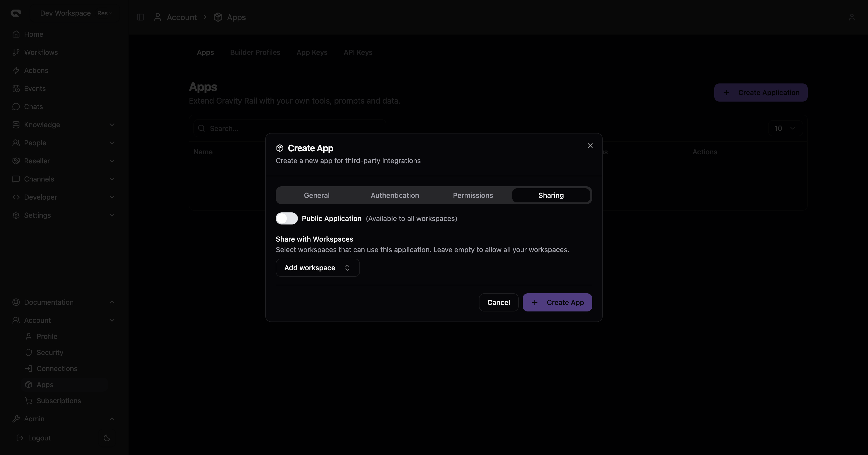Expand the Settings section chevron

tap(112, 215)
